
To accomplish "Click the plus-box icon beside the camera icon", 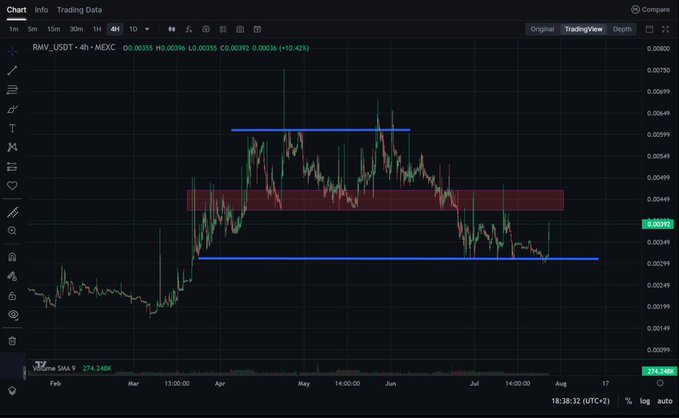I will (x=257, y=29).
